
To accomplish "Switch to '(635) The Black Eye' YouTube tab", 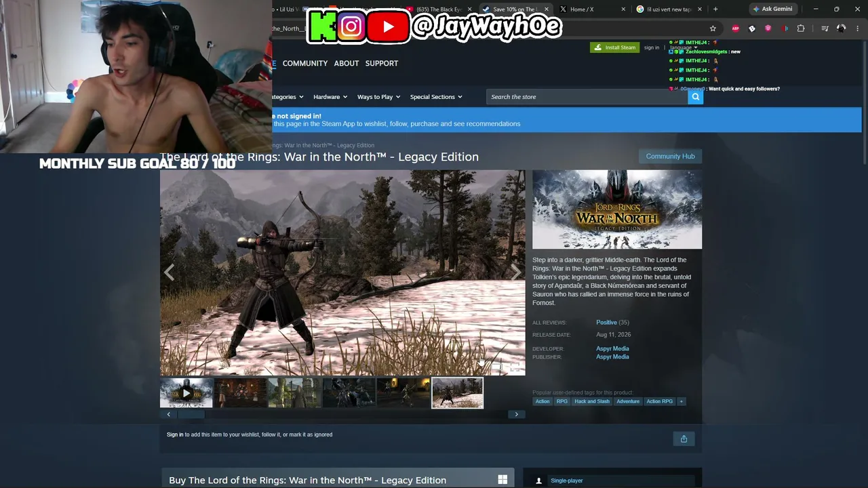I will 439,9.
